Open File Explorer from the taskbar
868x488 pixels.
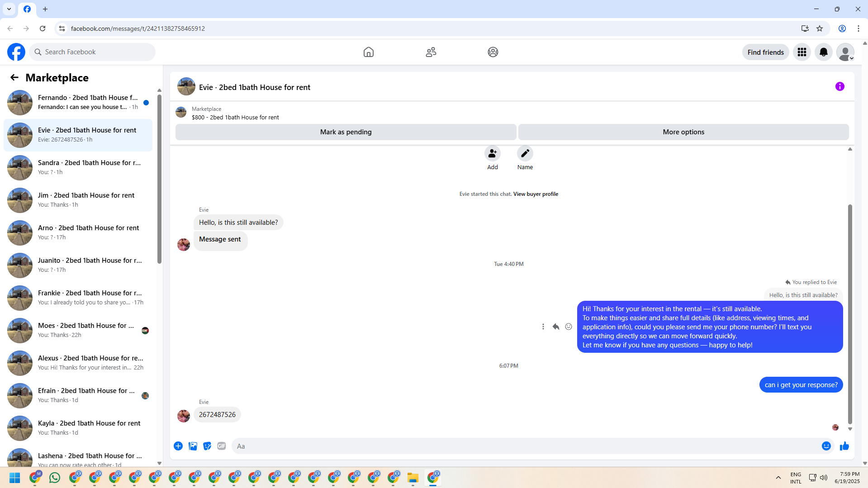(x=413, y=478)
